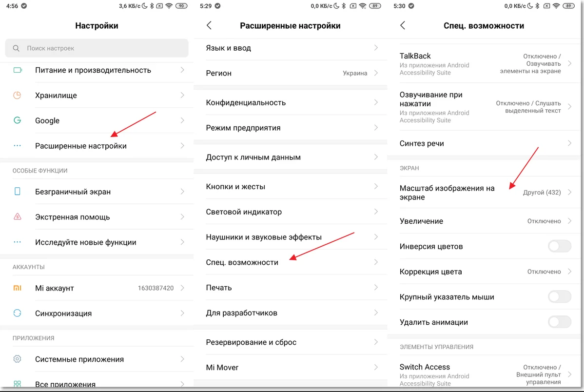Open the Масштаб изображения на экране chevron
The image size is (584, 392).
click(569, 193)
